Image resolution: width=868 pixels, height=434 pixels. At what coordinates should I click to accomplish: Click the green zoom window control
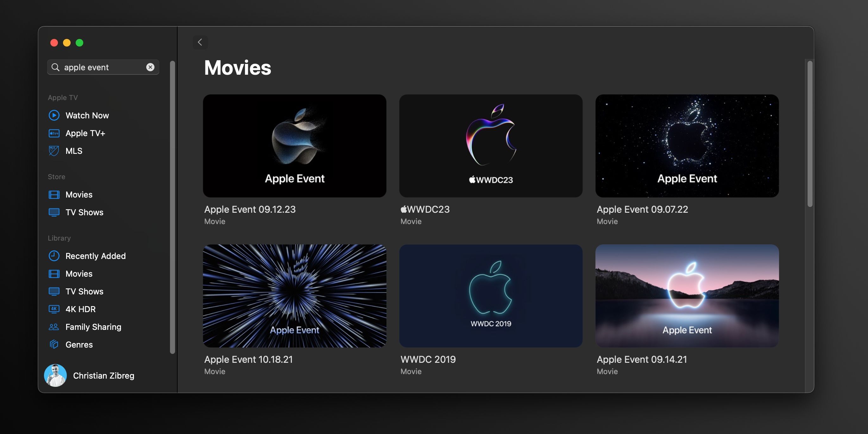[79, 43]
